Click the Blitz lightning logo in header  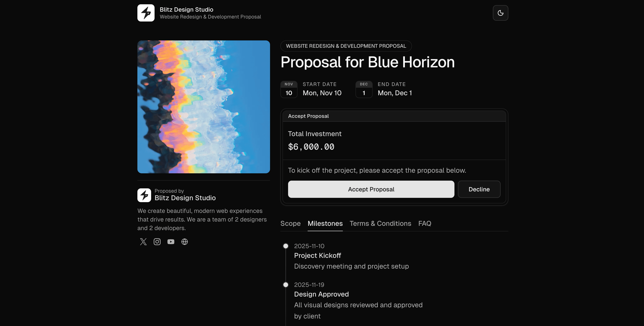(146, 13)
